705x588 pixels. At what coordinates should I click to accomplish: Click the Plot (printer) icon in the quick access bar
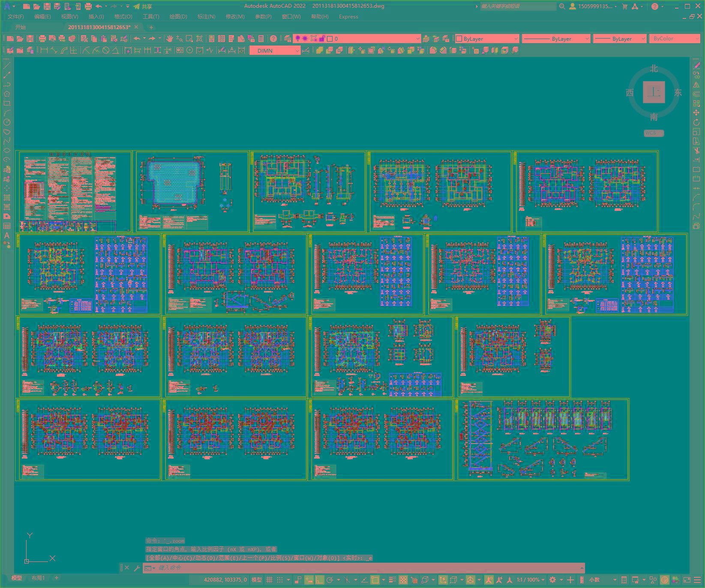[x=88, y=6]
